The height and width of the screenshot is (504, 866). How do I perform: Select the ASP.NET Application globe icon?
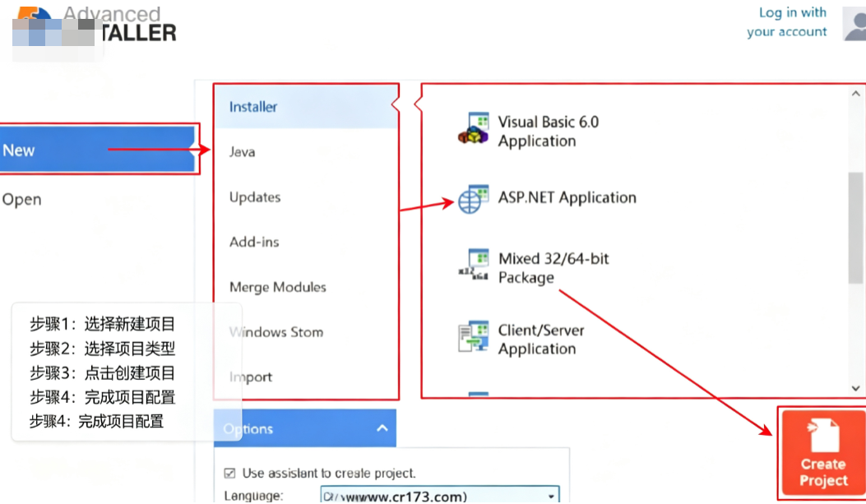click(x=474, y=199)
